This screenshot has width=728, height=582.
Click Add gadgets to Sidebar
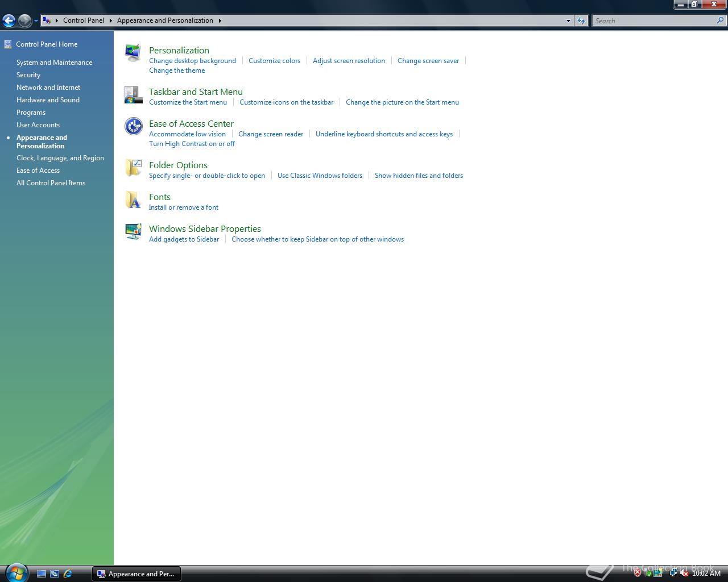184,239
